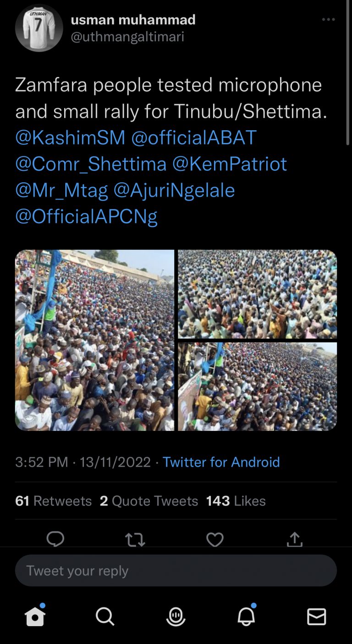View the 61 Retweets list
The height and width of the screenshot is (644, 352).
coord(54,501)
